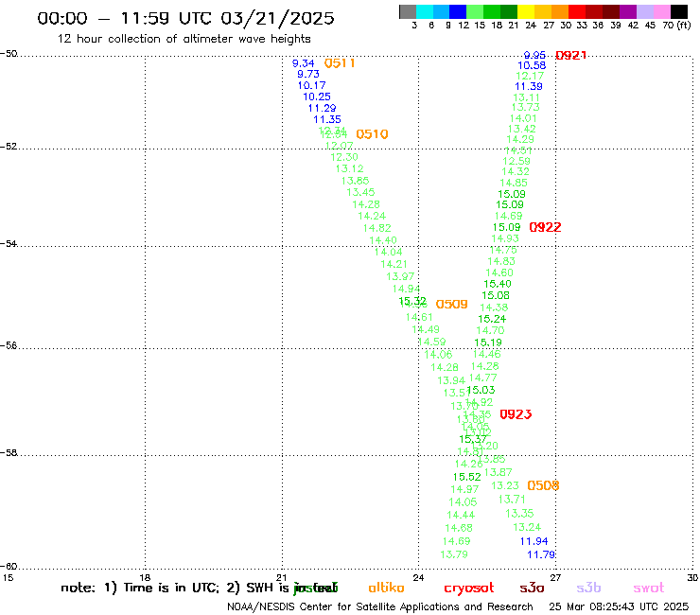This screenshot has width=700, height=615.
Task: Click the wave height value 14.61
Action: pyautogui.click(x=419, y=318)
